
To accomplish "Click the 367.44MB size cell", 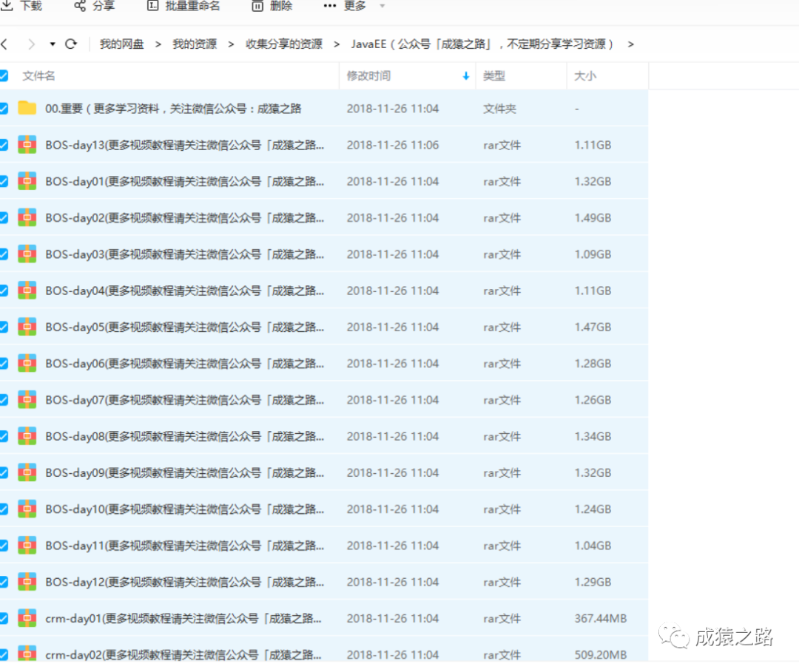I will [x=601, y=619].
